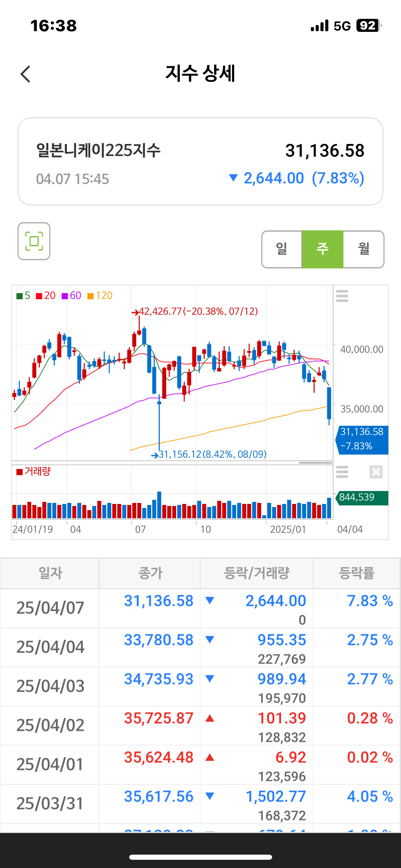Screen dimensions: 401x868
Task: Go back using the left chevron
Action: [25, 74]
